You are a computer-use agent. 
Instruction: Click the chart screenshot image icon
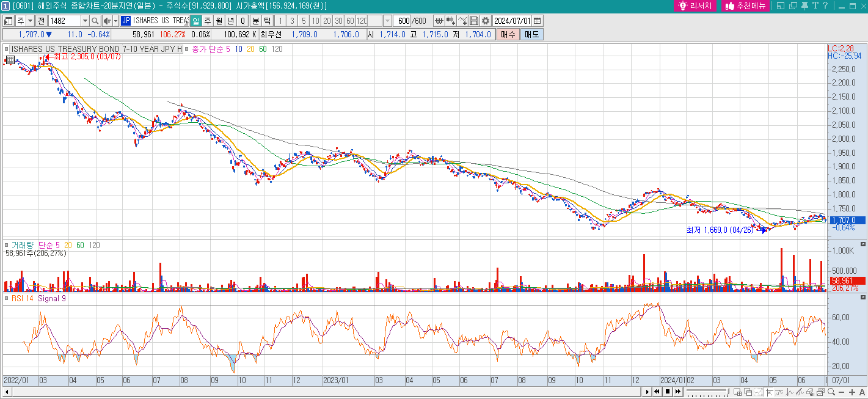pyautogui.click(x=820, y=392)
